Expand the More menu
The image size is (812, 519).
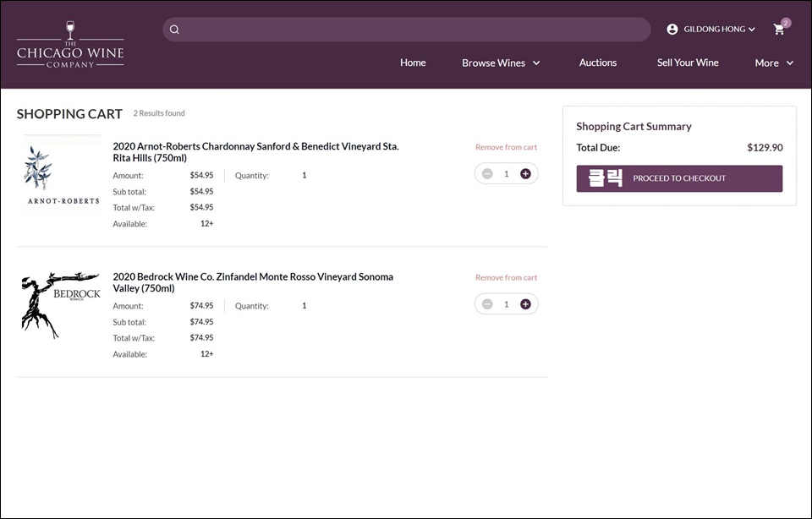(774, 63)
